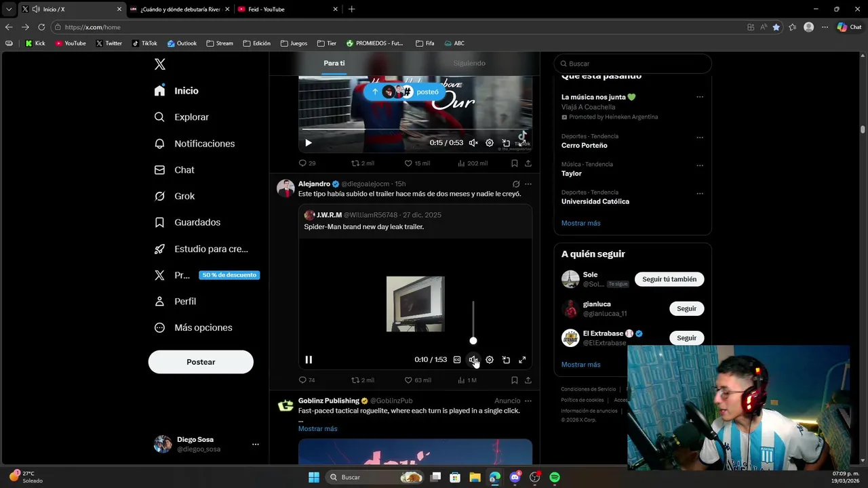Switch to the Para ti tab
The width and height of the screenshot is (868, 488).
tap(334, 63)
